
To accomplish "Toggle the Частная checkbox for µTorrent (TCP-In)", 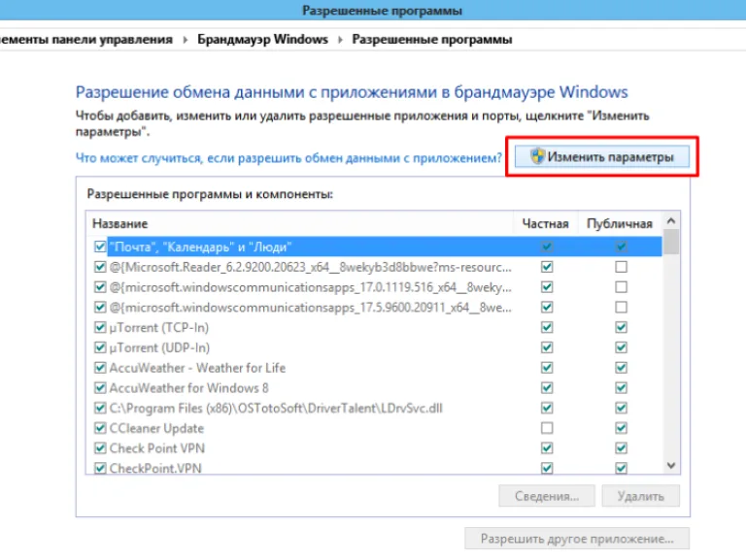I will [x=547, y=327].
